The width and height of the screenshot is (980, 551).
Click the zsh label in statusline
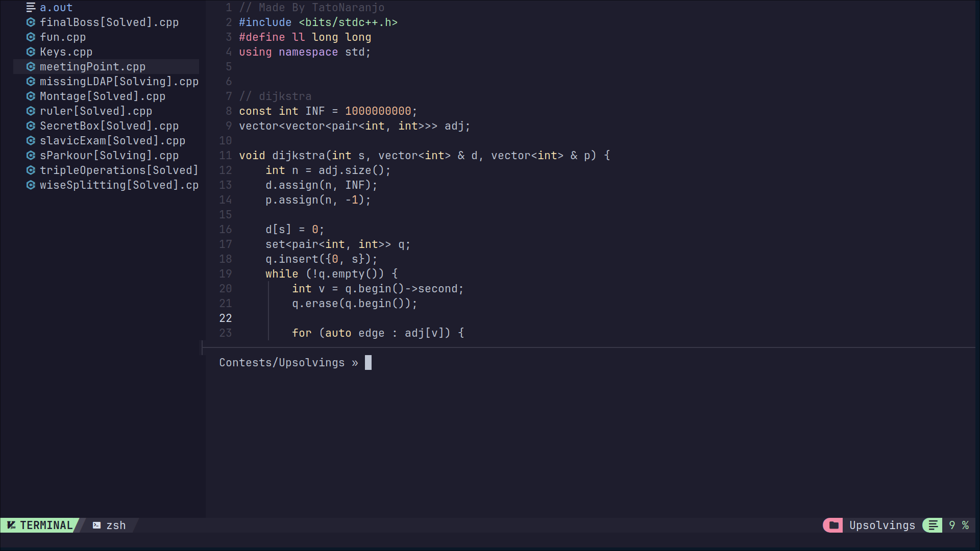point(116,525)
